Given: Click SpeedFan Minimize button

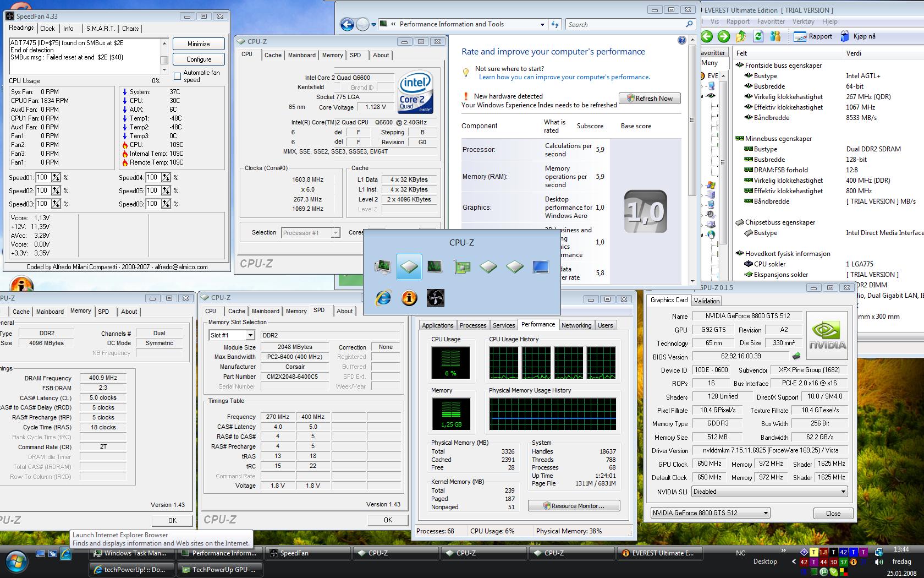Looking at the screenshot, I should [x=199, y=44].
